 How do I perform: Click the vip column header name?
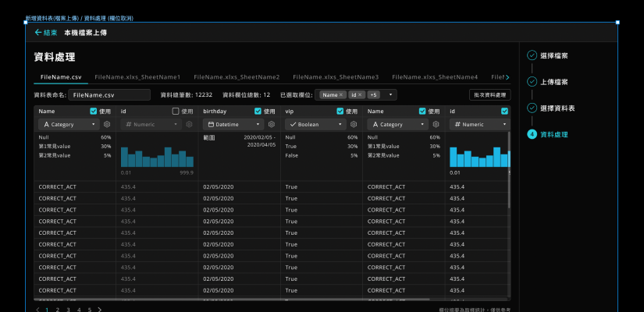click(x=289, y=112)
